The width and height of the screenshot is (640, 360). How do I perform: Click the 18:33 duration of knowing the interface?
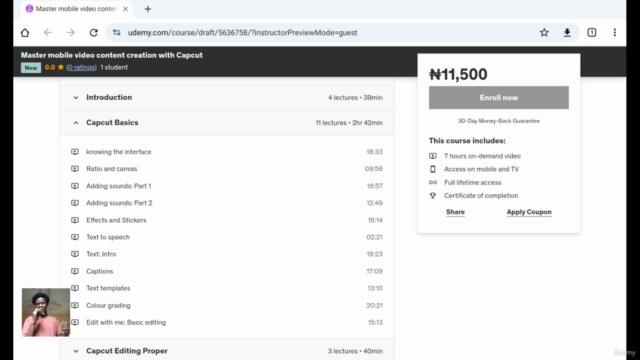click(x=374, y=152)
